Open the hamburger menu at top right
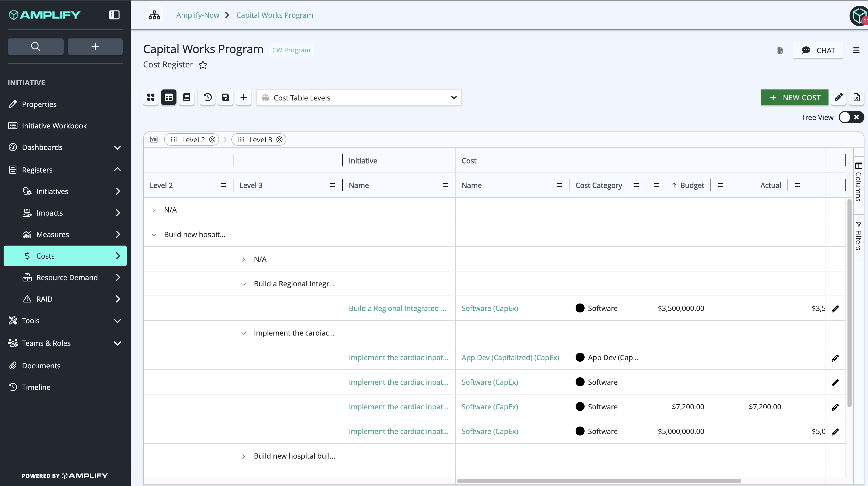The width and height of the screenshot is (868, 486). click(x=856, y=50)
